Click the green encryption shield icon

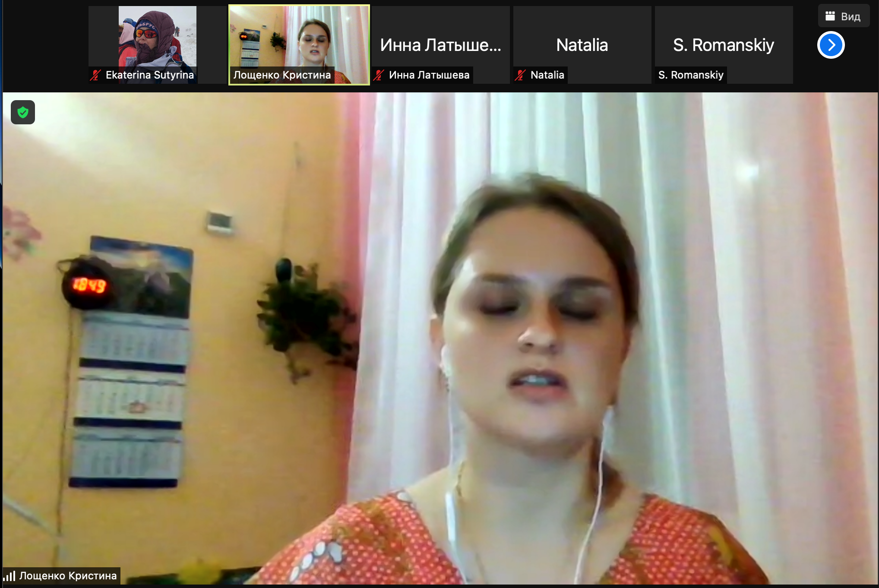[x=23, y=113]
